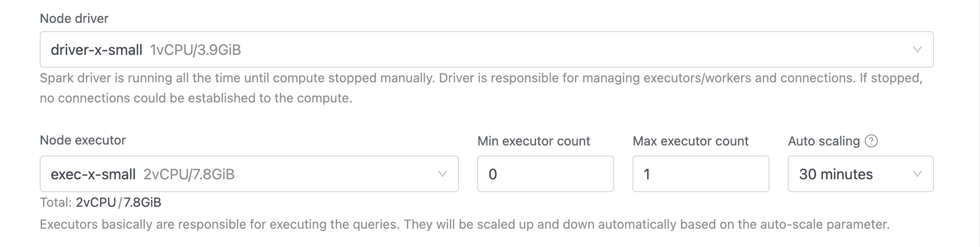Click the Total 2vCPU/7.8GiB summary text
Image resolution: width=980 pixels, height=247 pixels.
click(100, 202)
